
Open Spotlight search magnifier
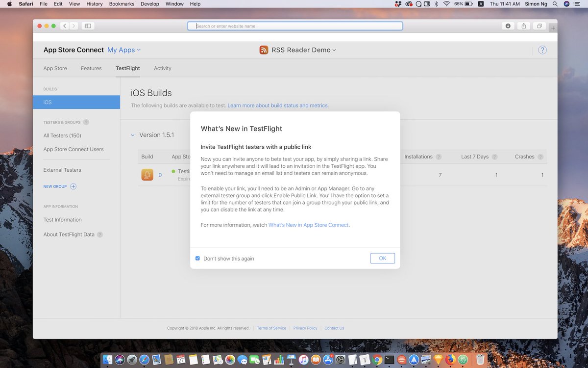click(x=555, y=3)
